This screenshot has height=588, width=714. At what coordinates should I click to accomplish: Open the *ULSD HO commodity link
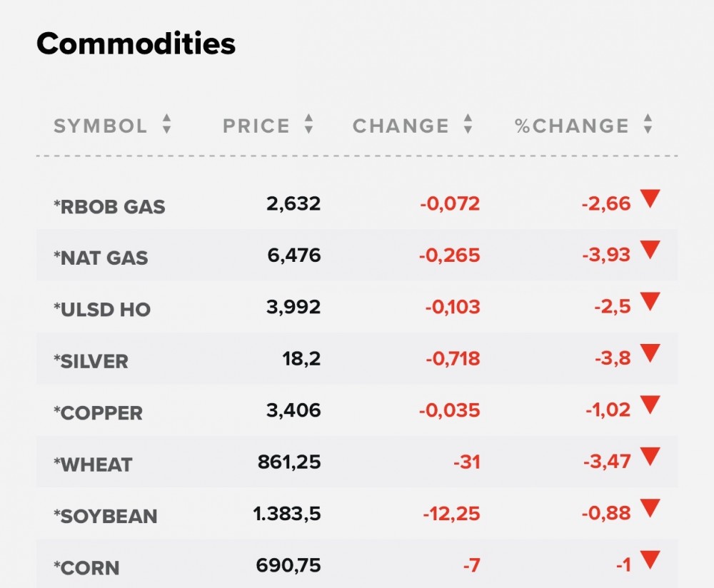[102, 310]
